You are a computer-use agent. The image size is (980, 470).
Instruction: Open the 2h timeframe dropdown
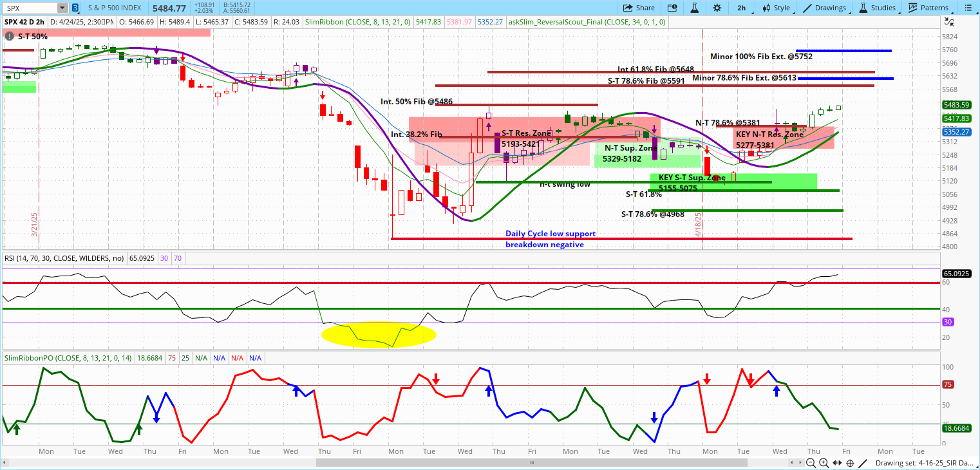tap(741, 8)
